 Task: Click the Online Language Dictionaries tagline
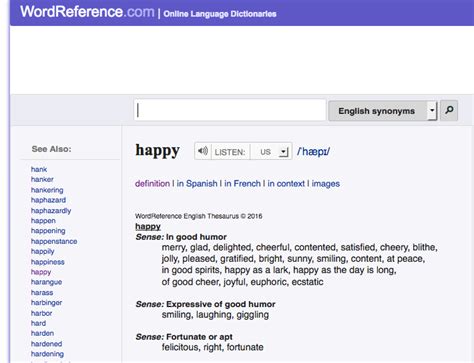[220, 14]
